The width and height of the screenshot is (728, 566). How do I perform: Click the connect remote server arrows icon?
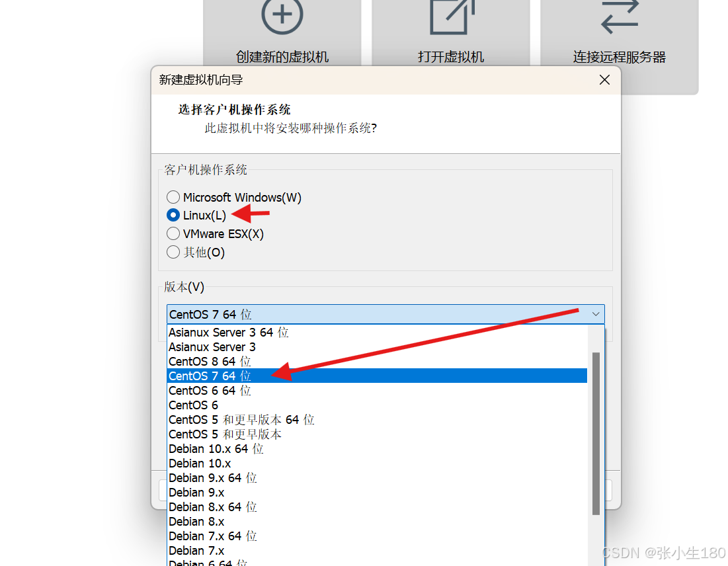[620, 17]
